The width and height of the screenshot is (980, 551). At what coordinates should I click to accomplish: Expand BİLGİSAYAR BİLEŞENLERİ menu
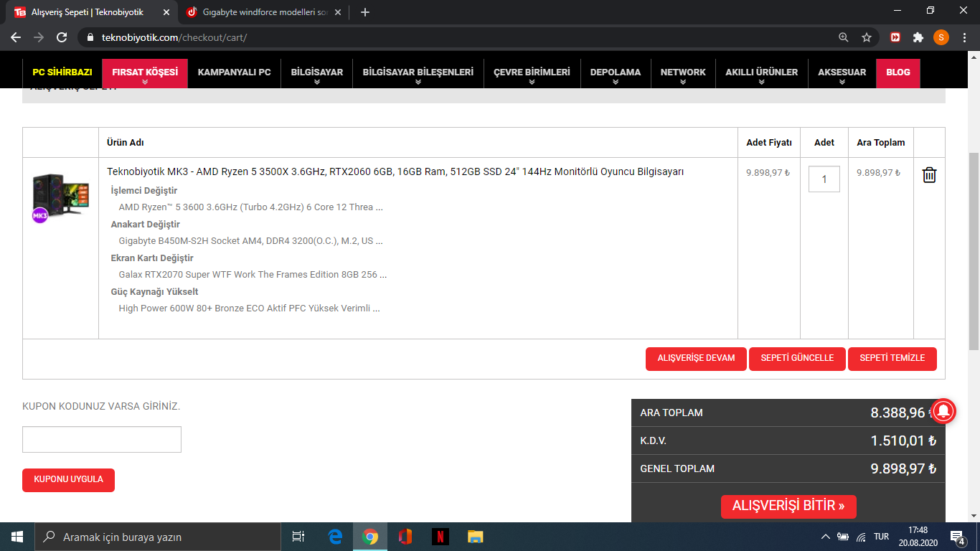click(418, 73)
